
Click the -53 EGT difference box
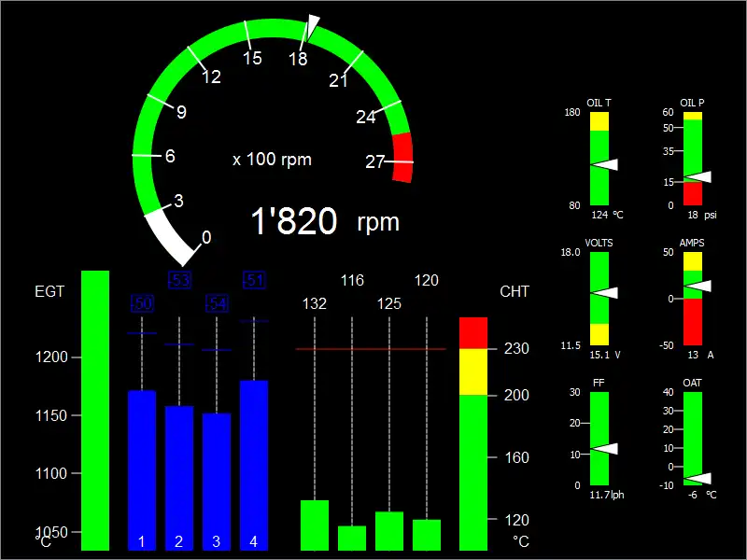tap(179, 280)
